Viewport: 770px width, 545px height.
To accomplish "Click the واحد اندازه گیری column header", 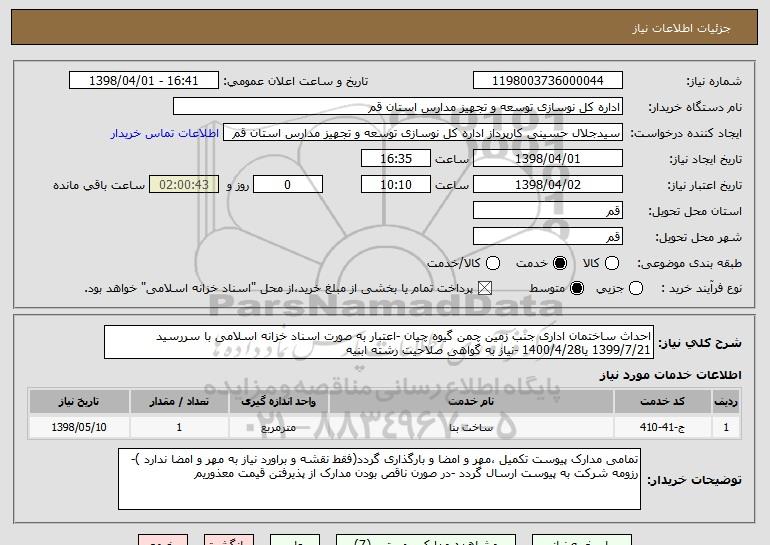I will point(278,401).
